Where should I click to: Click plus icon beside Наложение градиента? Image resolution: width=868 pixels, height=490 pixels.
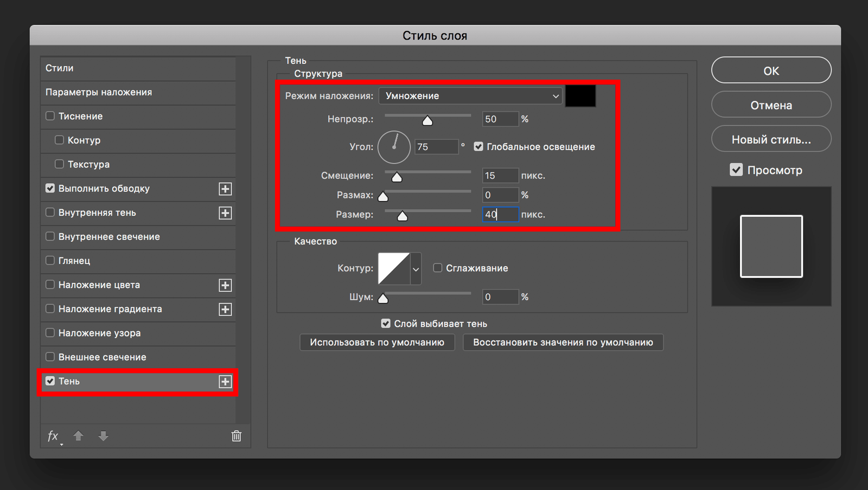pos(225,310)
